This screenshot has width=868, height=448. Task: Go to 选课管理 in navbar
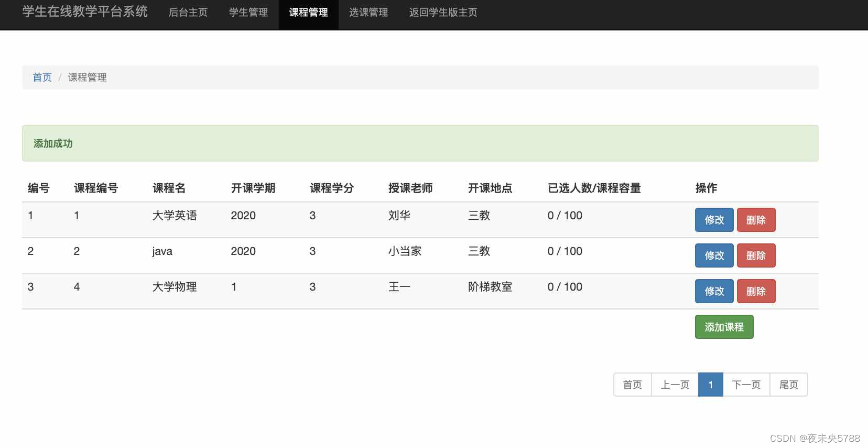(368, 12)
